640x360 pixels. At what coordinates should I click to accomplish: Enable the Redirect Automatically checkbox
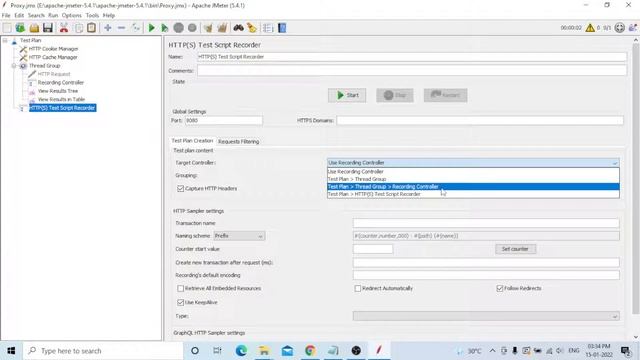click(358, 288)
